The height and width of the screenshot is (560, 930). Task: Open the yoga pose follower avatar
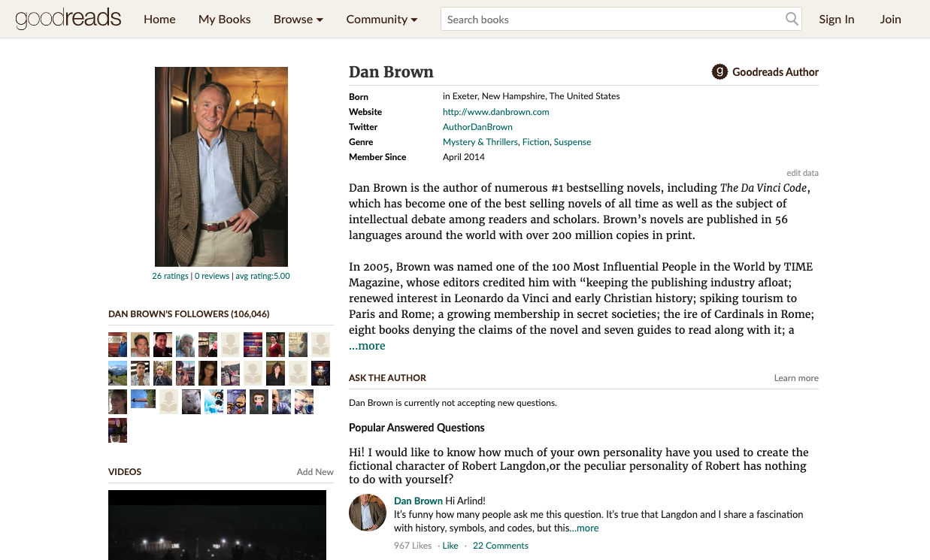click(x=230, y=373)
